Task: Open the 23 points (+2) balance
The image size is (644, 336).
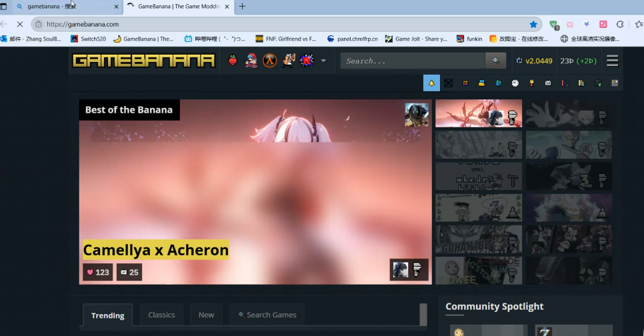Action: 578,61
